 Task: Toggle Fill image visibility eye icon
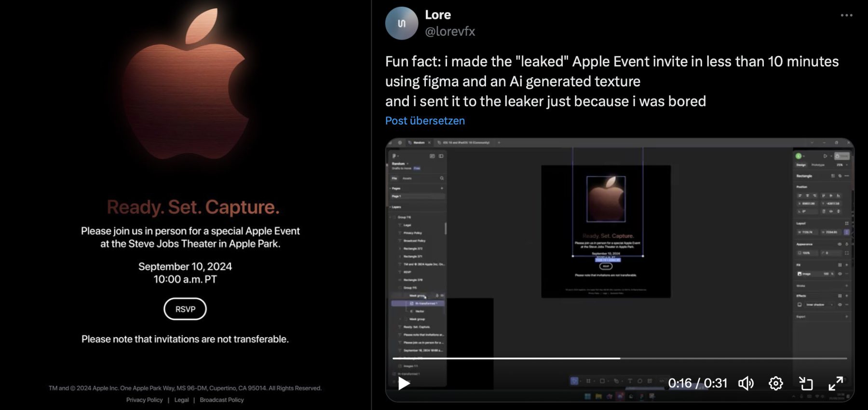point(840,274)
